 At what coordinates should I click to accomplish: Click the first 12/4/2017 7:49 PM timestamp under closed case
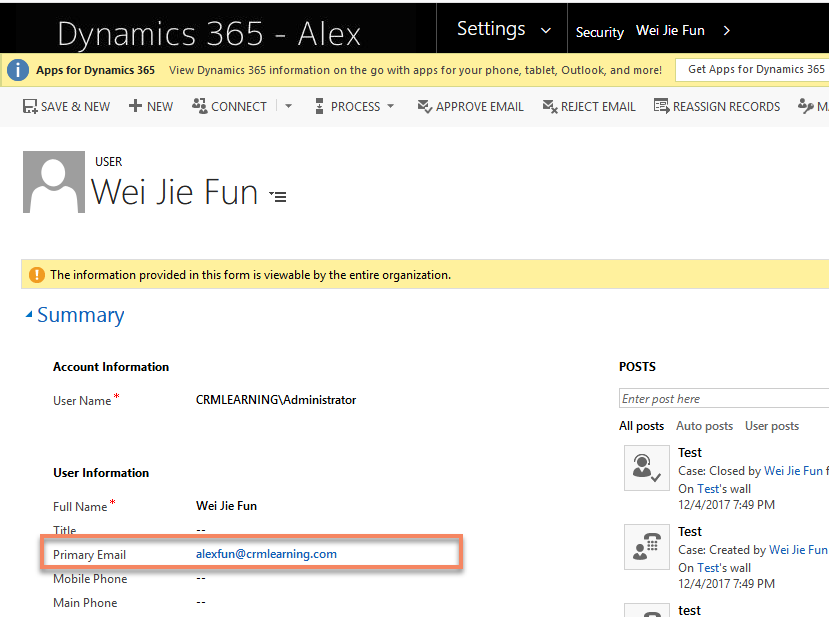(726, 505)
